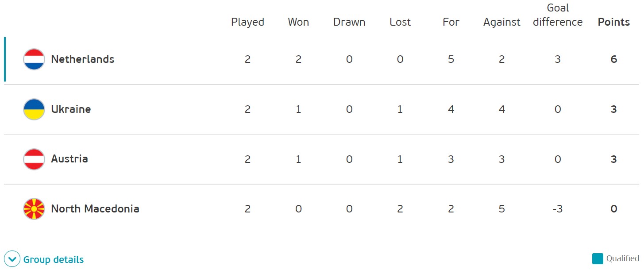Click the Netherlands flag icon

[34, 59]
